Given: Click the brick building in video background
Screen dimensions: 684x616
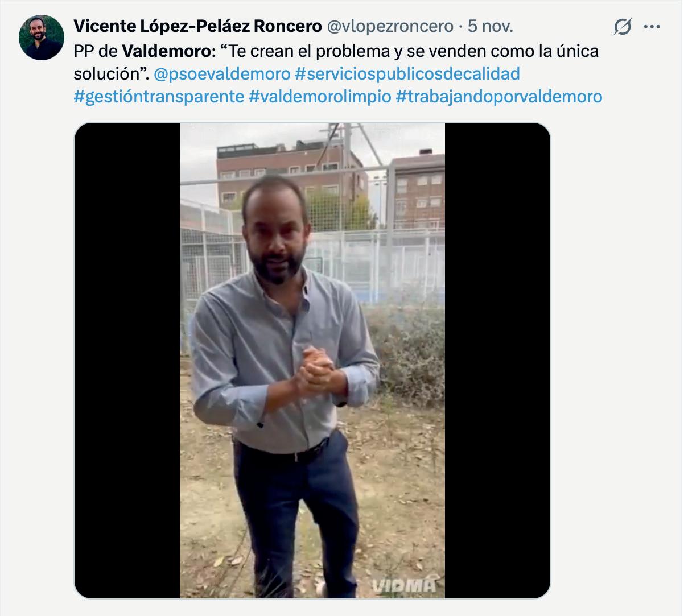Looking at the screenshot, I should [292, 173].
